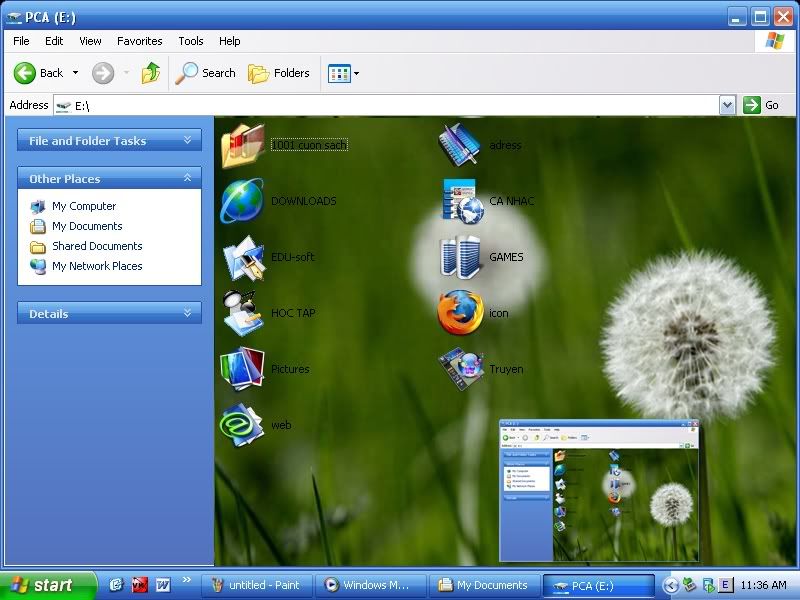
Task: Collapse the Other Places panel
Action: [x=187, y=178]
